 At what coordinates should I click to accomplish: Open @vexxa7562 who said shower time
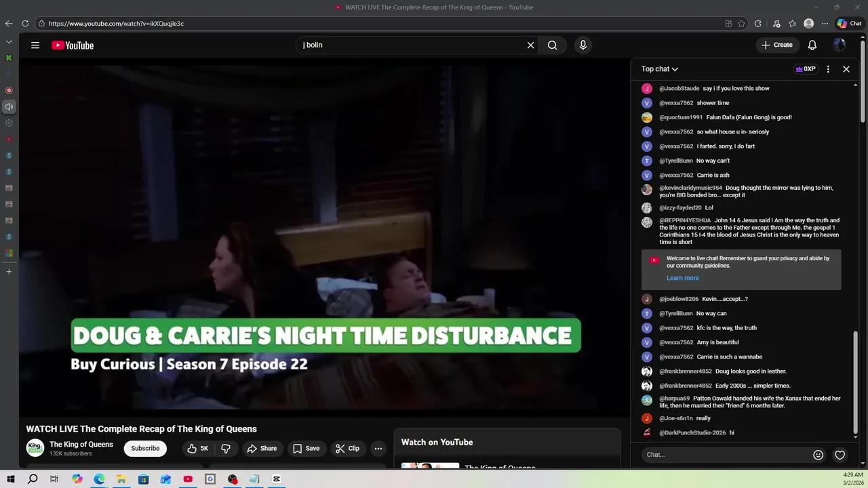(x=676, y=103)
